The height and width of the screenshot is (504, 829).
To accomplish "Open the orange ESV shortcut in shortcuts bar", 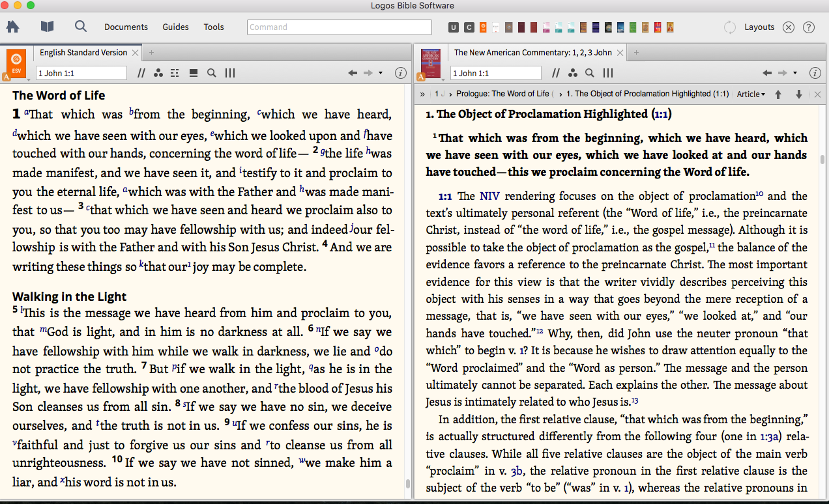I will pos(483,27).
